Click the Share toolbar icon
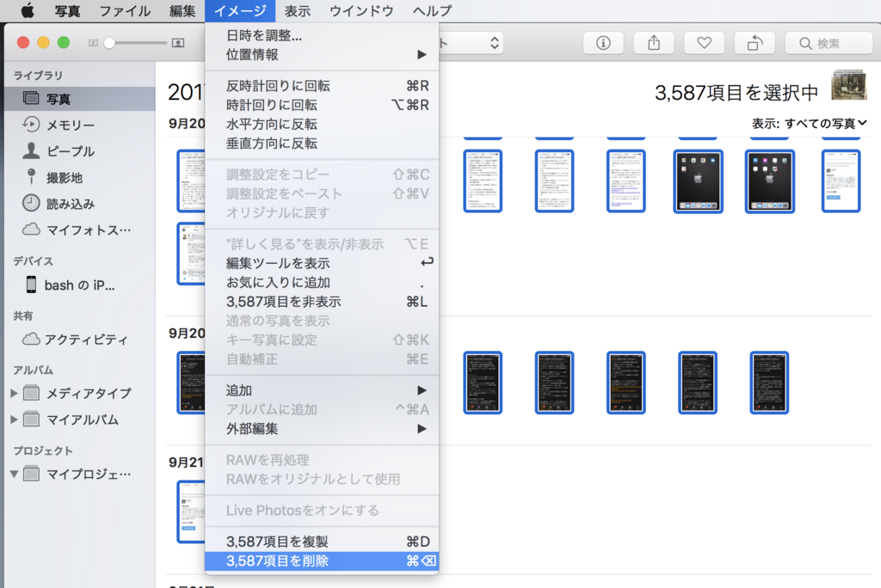881x588 pixels. point(654,43)
